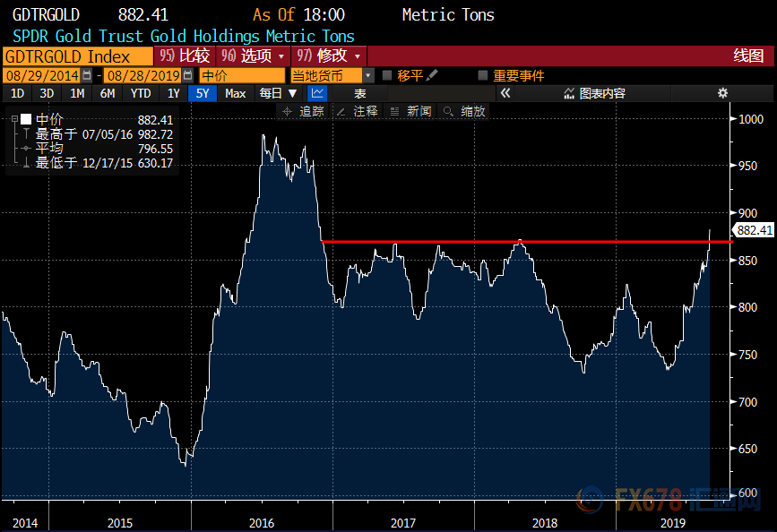Image resolution: width=777 pixels, height=532 pixels.
Task: Click the 当地货币 currency field
Action: coord(327,76)
